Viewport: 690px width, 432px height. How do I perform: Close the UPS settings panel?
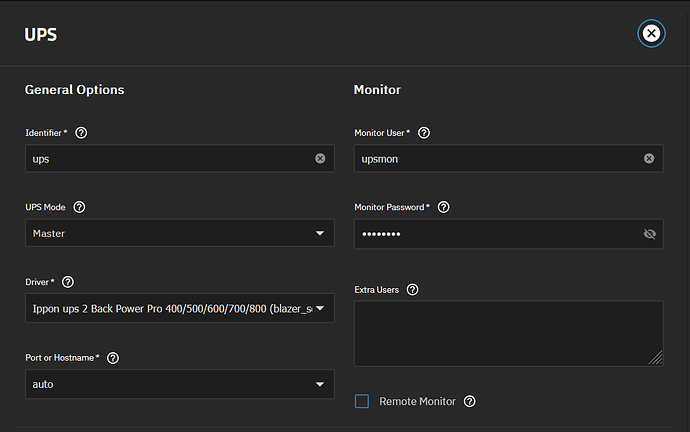click(651, 34)
